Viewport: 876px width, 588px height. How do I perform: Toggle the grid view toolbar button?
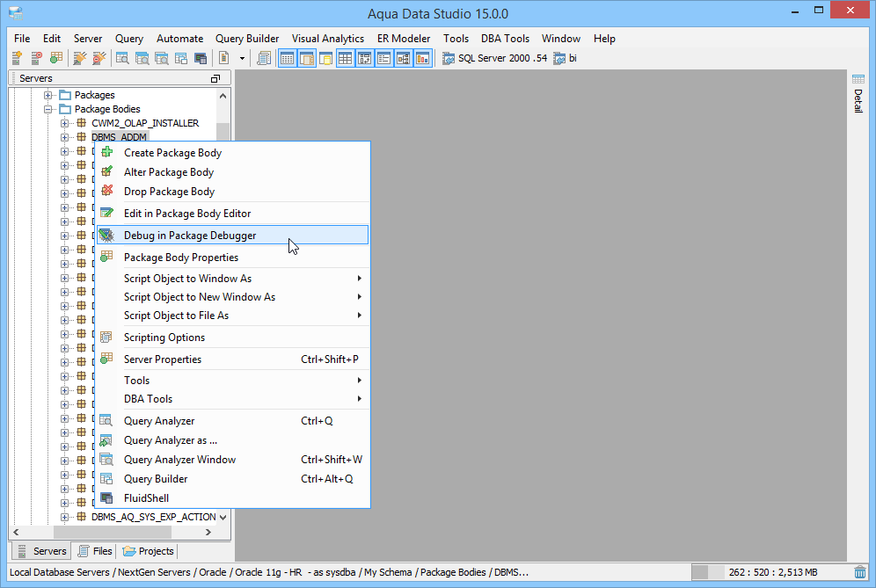click(x=346, y=58)
